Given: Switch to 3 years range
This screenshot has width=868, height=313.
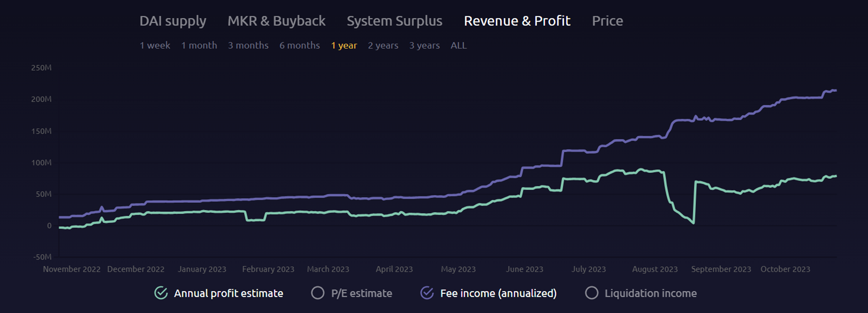Looking at the screenshot, I should [424, 45].
